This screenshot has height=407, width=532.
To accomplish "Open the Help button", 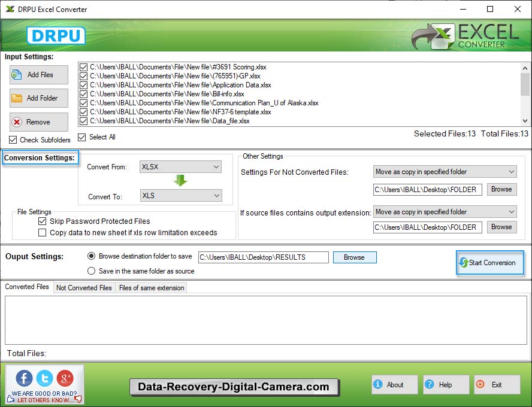I will 446,385.
